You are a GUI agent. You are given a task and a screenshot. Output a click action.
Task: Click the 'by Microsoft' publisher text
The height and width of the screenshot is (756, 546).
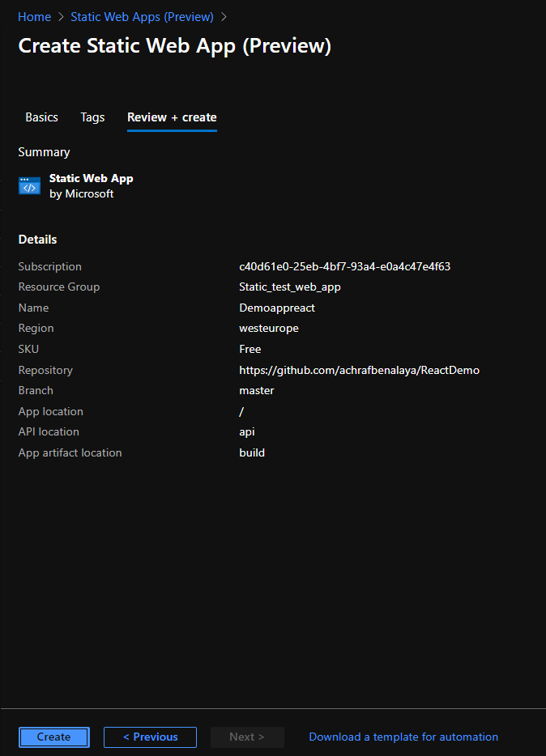coord(82,193)
